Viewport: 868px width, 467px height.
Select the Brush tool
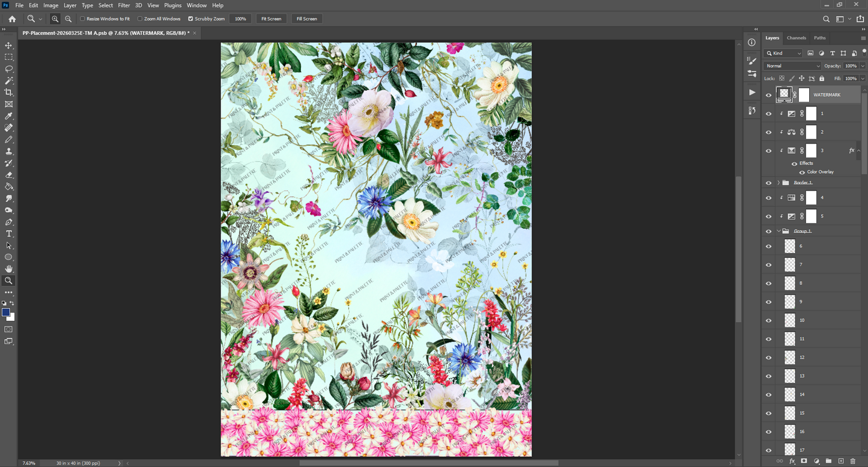coord(8,139)
